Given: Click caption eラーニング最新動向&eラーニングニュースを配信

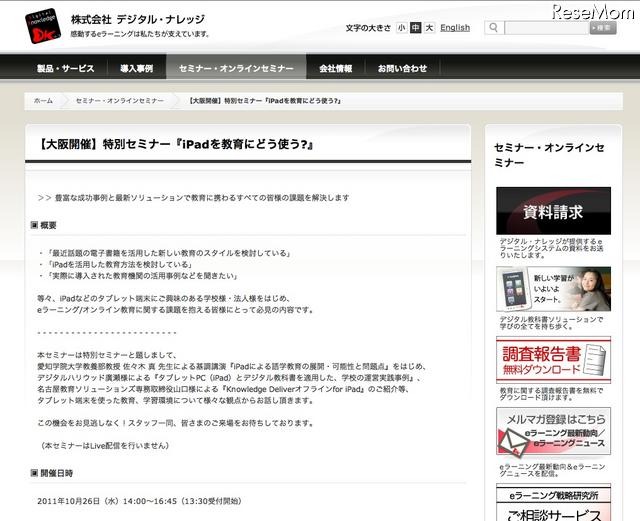Looking at the screenshot, I should pos(552,470).
